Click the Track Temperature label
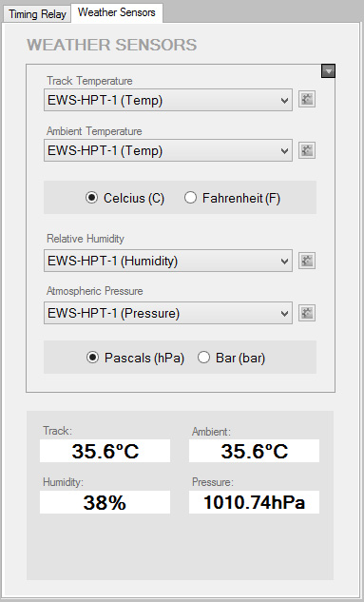 point(89,81)
